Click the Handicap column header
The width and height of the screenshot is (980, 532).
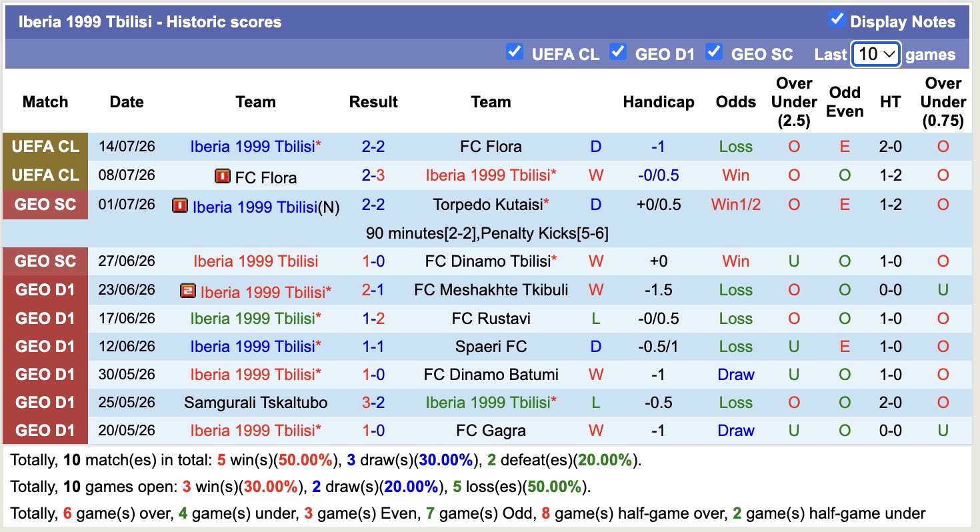[x=659, y=102]
